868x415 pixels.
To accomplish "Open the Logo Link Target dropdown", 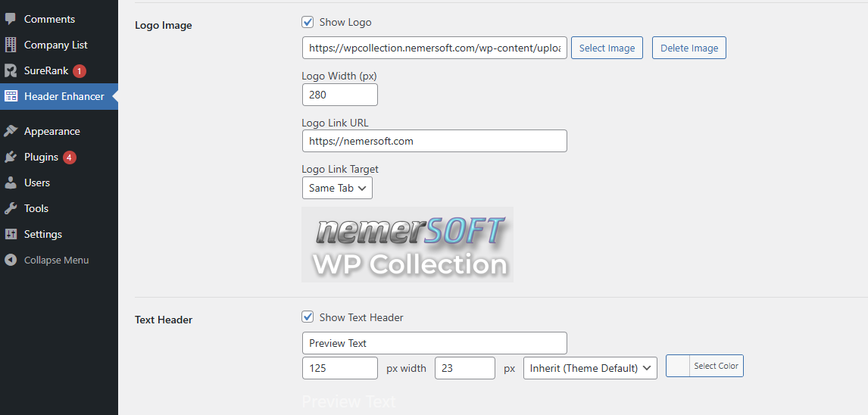I will coord(337,188).
